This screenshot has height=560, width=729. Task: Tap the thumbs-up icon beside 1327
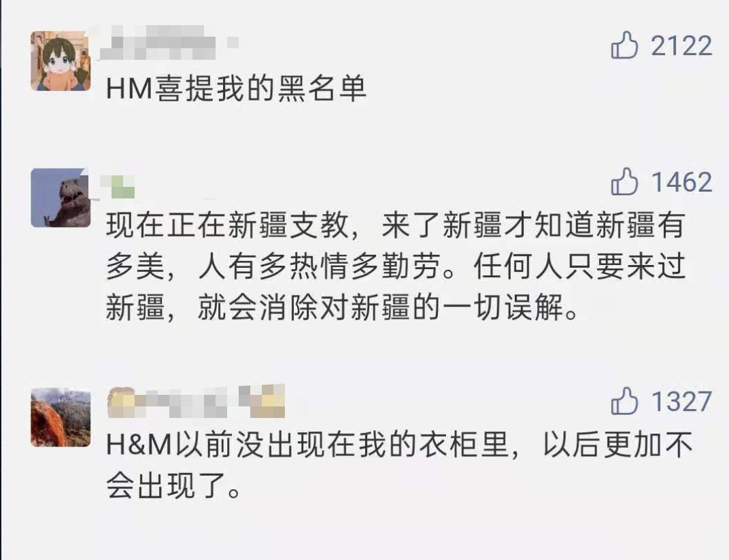pos(624,400)
